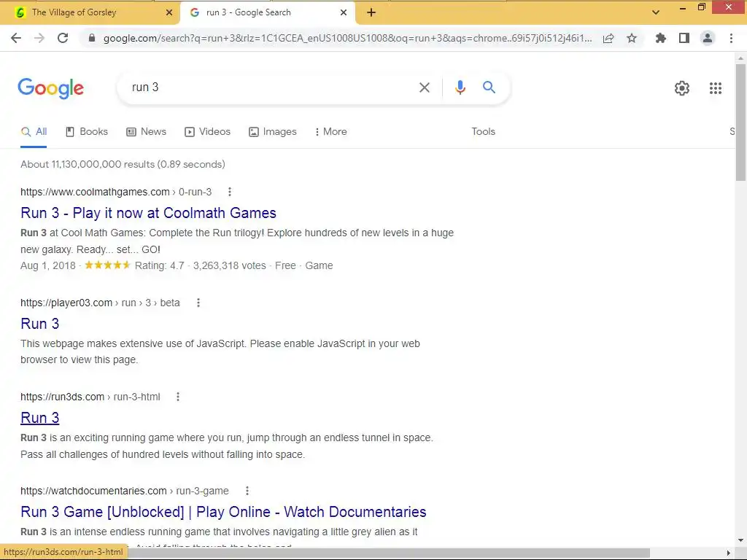
Task: Open the Chrome profile avatar
Action: tap(708, 38)
